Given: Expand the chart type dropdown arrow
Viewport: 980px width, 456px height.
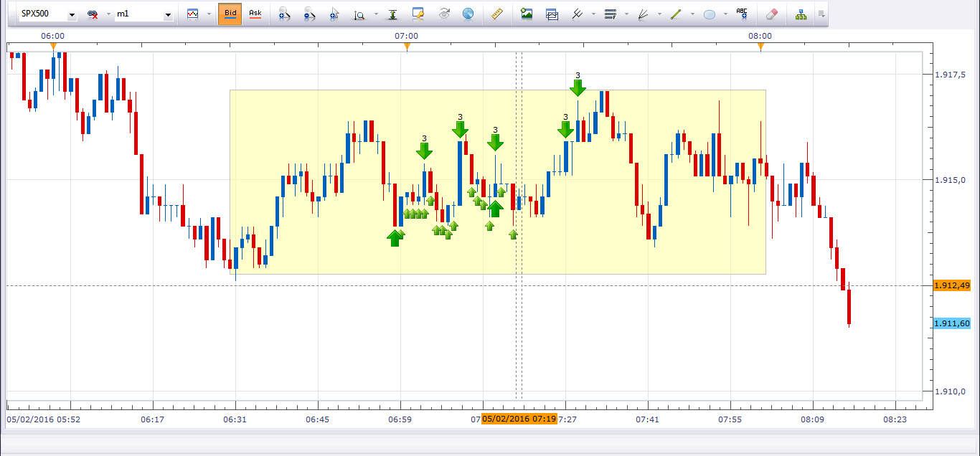Looking at the screenshot, I should pyautogui.click(x=209, y=14).
